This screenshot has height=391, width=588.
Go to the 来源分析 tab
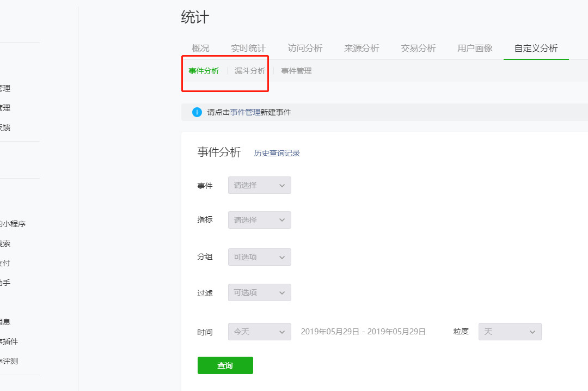(362, 48)
